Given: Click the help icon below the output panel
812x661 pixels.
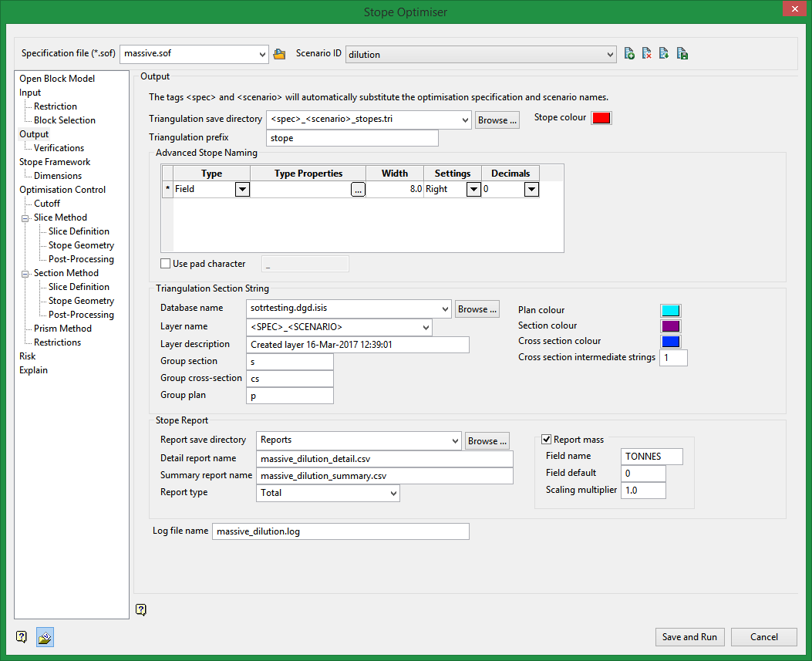Looking at the screenshot, I should click(140, 609).
